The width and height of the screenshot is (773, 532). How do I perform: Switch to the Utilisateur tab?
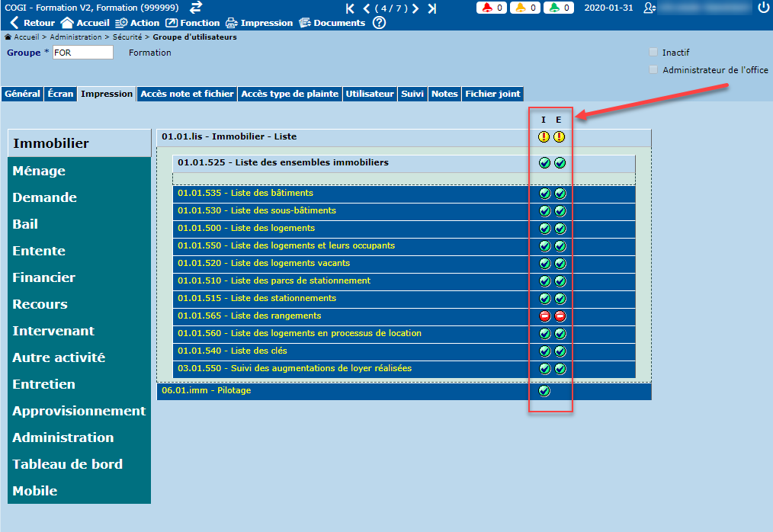pos(369,94)
